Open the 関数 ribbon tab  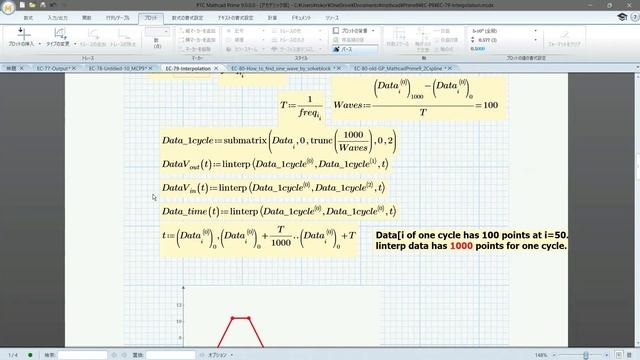[87, 18]
